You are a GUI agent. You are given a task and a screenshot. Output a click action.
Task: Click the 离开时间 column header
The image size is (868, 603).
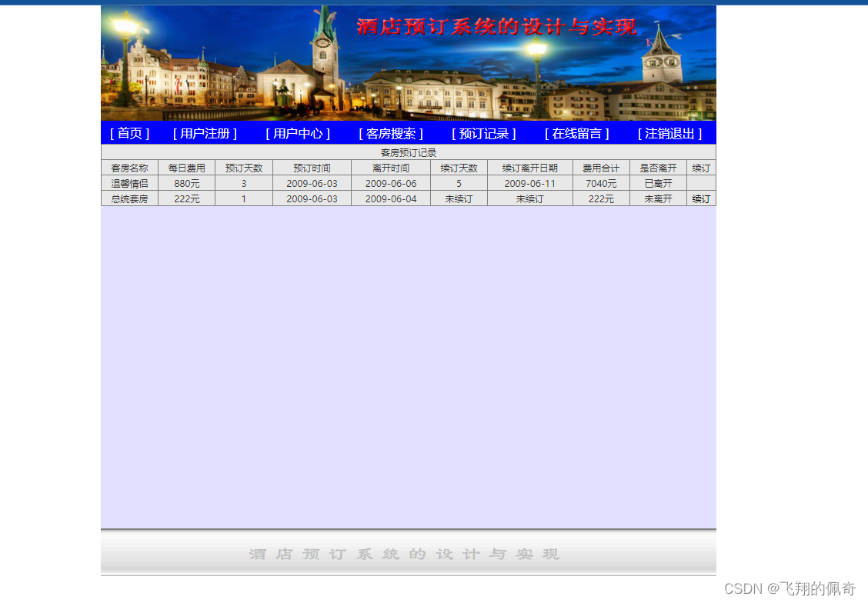pyautogui.click(x=391, y=168)
